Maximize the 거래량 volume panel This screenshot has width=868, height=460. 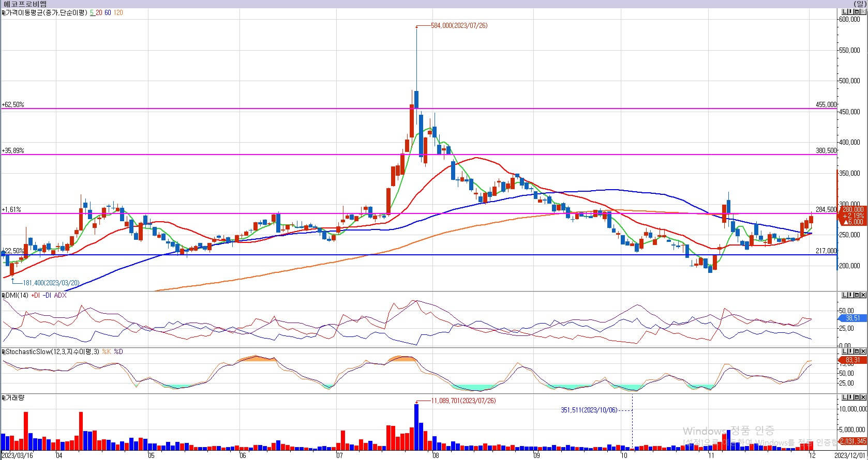pos(856,397)
